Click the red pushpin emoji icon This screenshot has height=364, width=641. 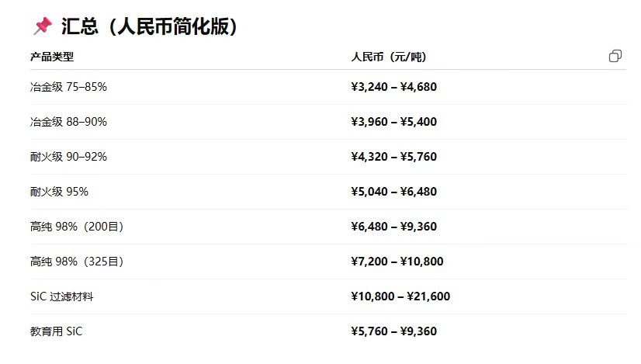pos(43,26)
